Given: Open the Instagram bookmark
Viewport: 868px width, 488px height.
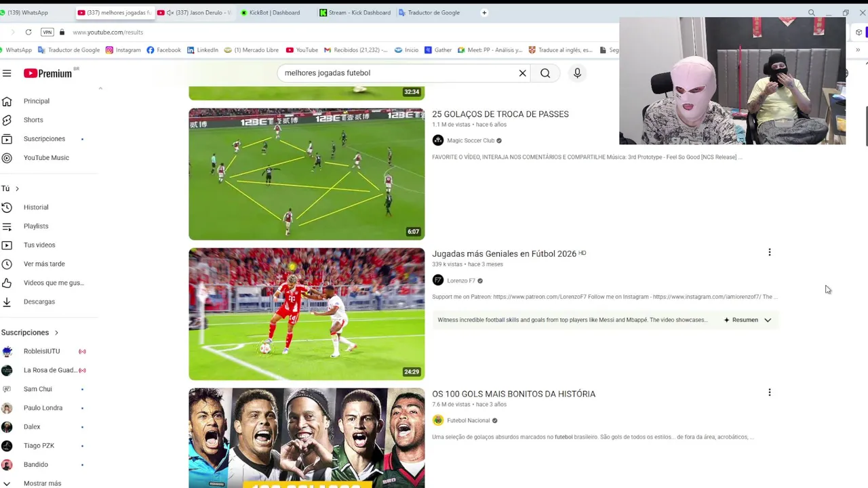Looking at the screenshot, I should (123, 49).
